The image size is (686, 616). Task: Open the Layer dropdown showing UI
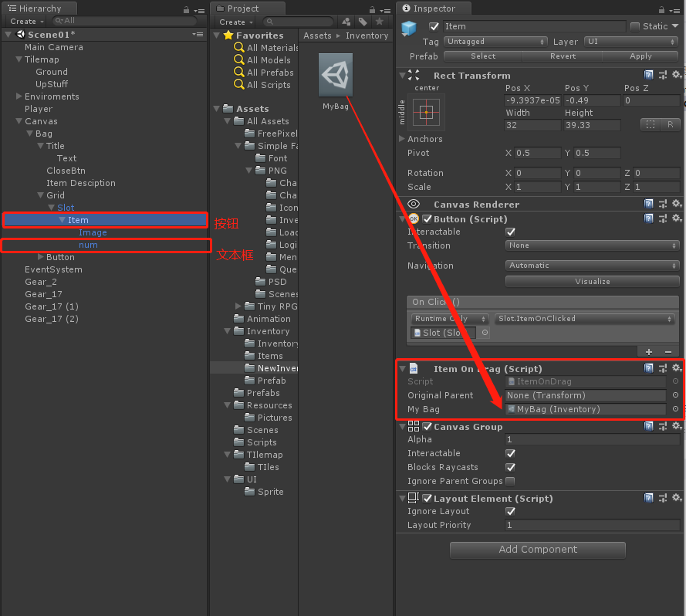point(630,42)
